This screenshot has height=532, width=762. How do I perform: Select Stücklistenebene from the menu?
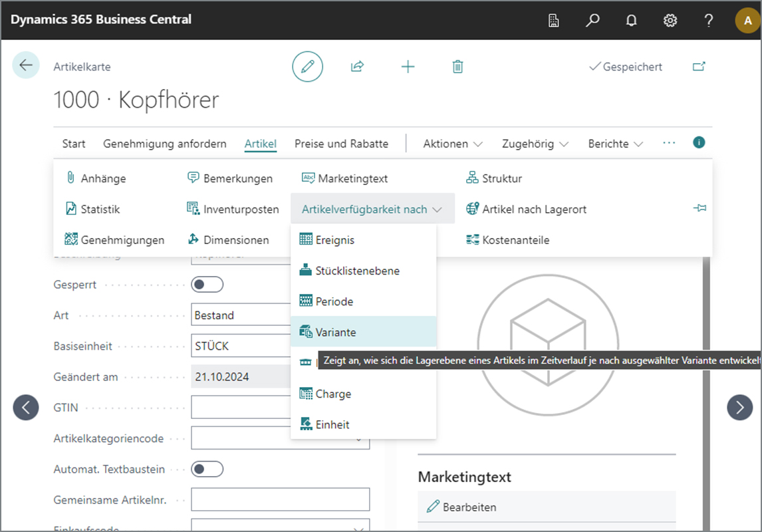coord(364,271)
